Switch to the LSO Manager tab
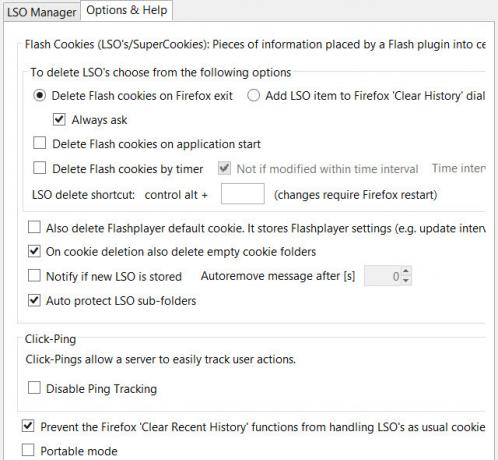498x460 pixels. 42,12
